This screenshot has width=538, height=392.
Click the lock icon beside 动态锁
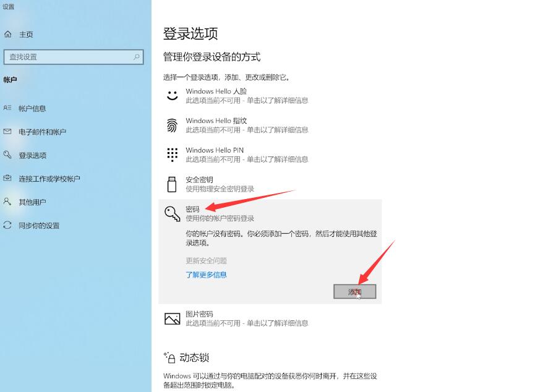(x=169, y=357)
